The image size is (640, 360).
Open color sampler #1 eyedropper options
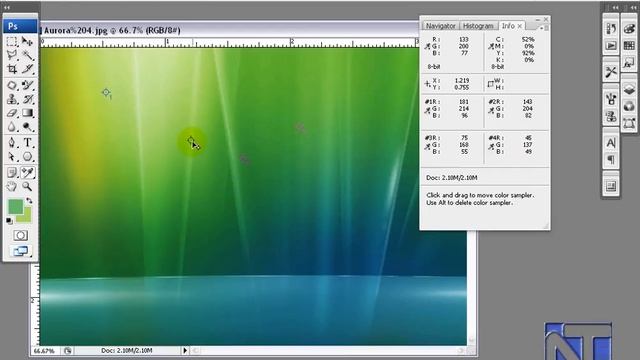(x=427, y=110)
